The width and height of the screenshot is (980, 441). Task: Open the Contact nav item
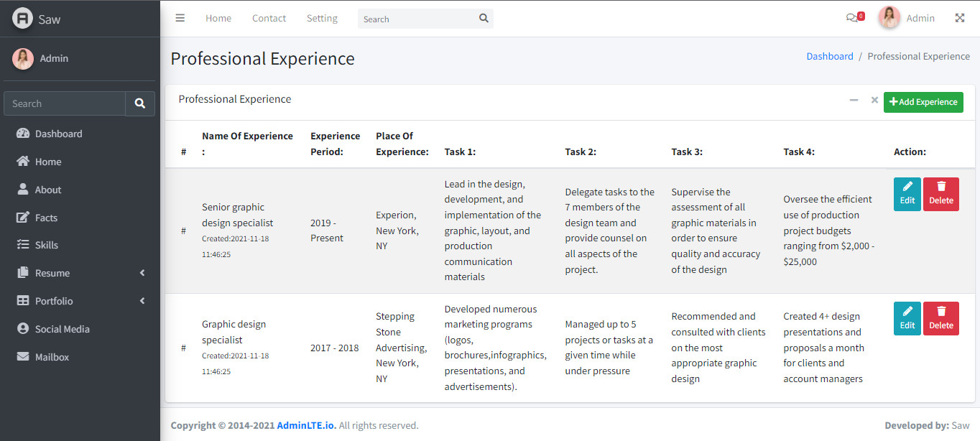269,18
